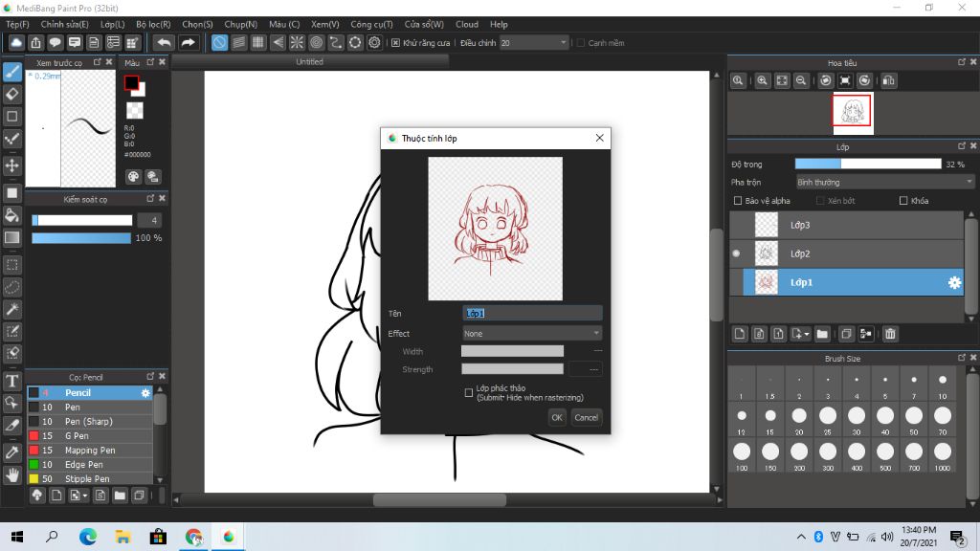
Task: Select the Eyedropper tool
Action: 11,452
